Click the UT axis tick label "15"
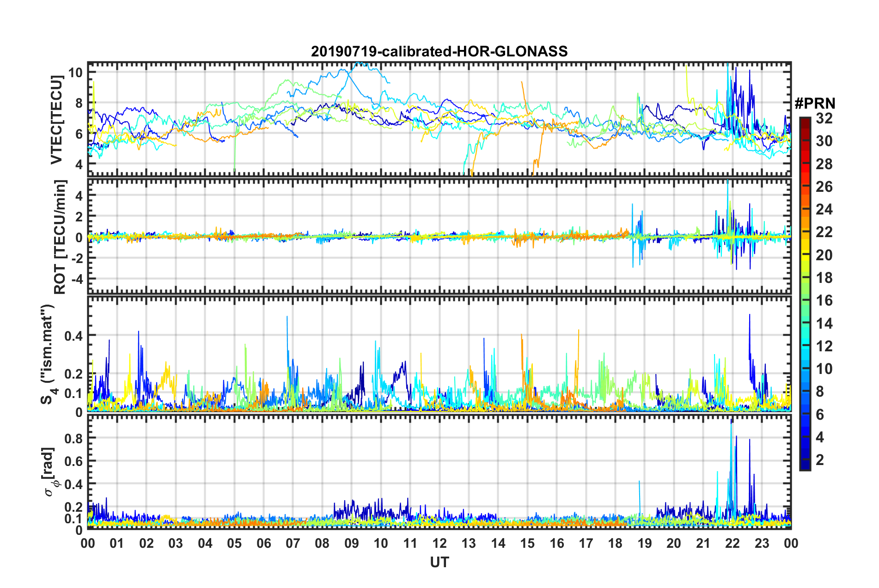 (x=527, y=543)
